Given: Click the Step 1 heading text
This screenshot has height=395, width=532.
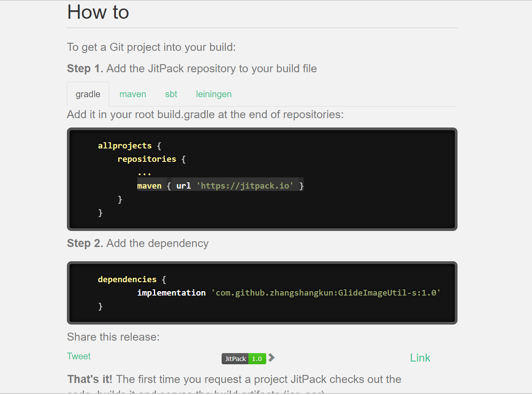Looking at the screenshot, I should pos(192,68).
